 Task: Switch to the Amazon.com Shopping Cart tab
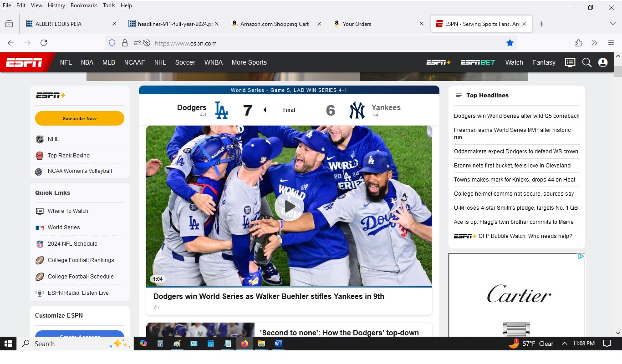point(274,24)
